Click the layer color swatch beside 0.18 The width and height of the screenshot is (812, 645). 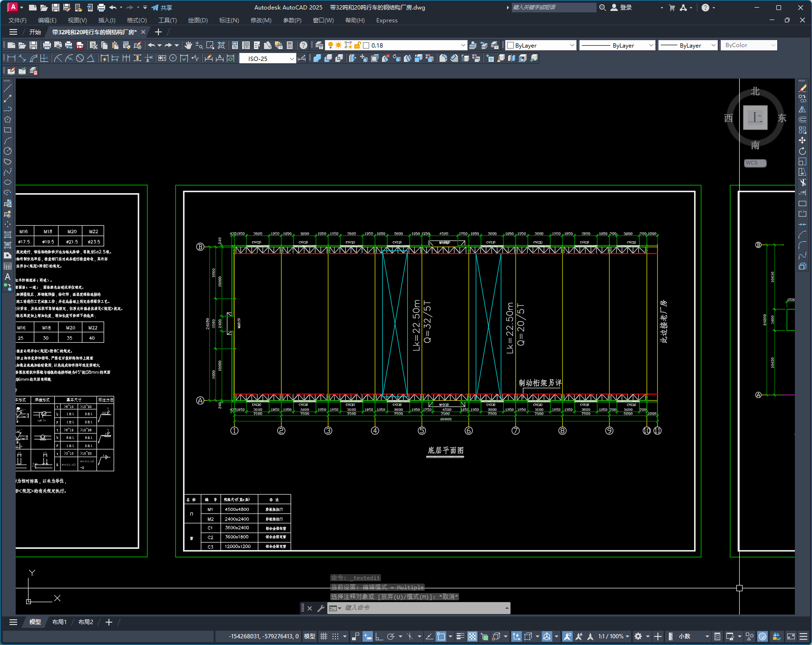[x=366, y=45]
